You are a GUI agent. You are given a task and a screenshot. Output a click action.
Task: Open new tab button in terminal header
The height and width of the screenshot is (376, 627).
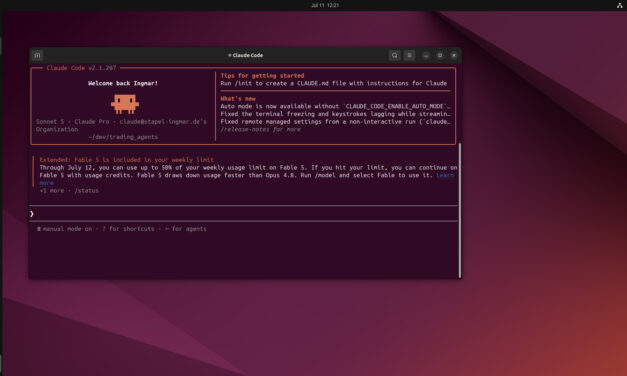click(37, 55)
